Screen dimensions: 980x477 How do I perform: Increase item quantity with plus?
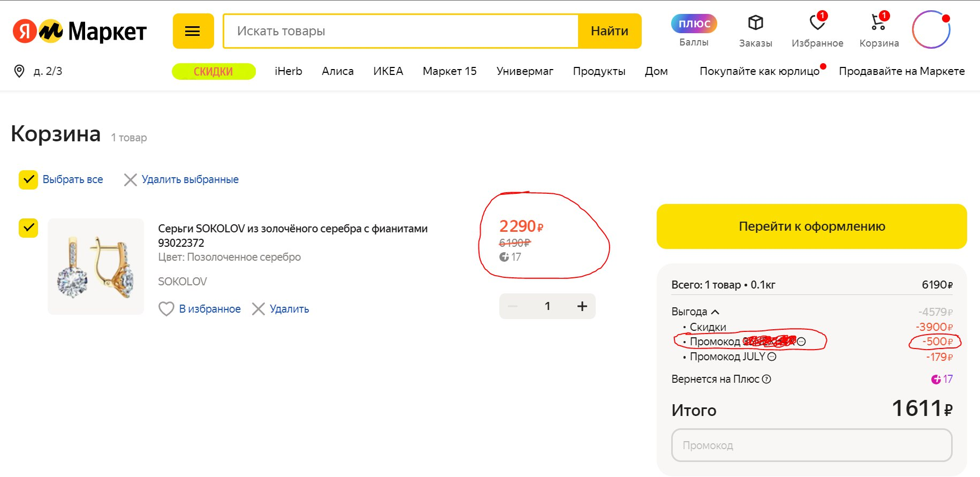tap(582, 306)
